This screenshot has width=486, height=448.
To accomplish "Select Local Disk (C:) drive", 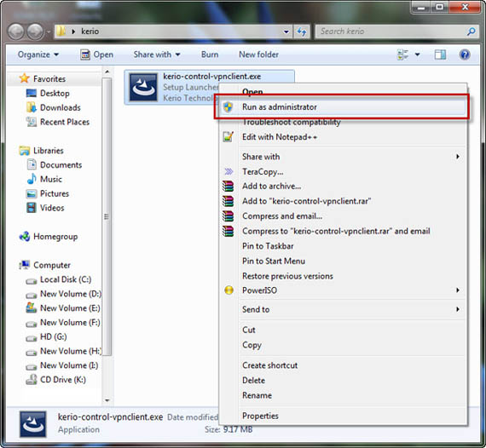I will (66, 279).
